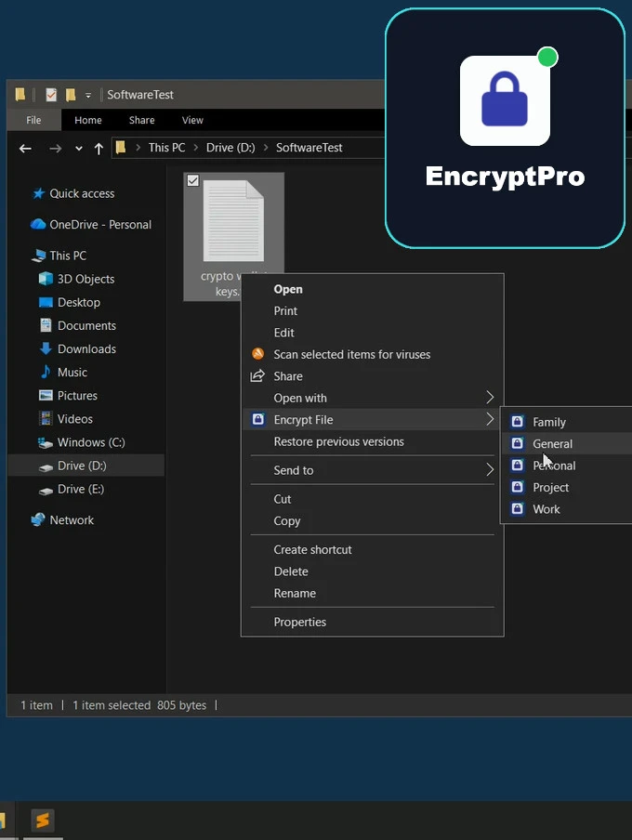Click the Work category lock icon
Viewport: 632px width, 840px height.
click(x=518, y=509)
